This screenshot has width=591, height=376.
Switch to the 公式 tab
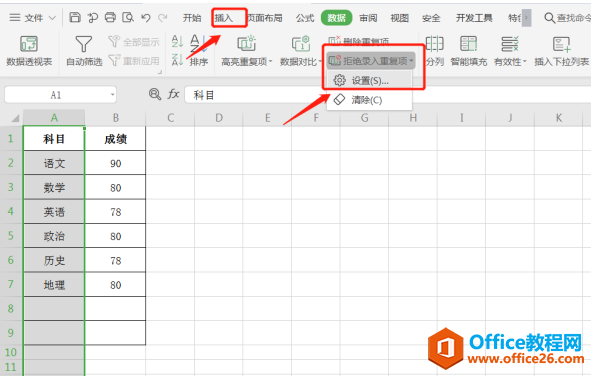click(x=305, y=18)
